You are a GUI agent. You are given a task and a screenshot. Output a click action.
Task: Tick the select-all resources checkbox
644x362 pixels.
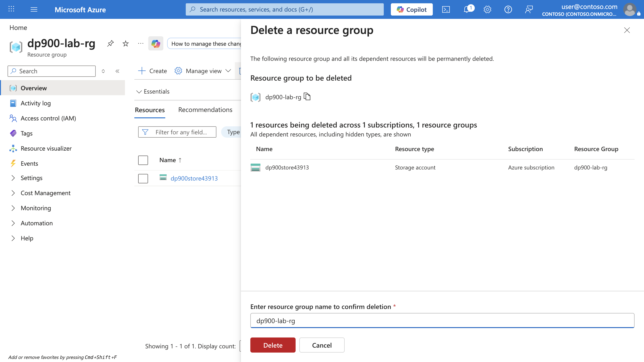(x=143, y=160)
